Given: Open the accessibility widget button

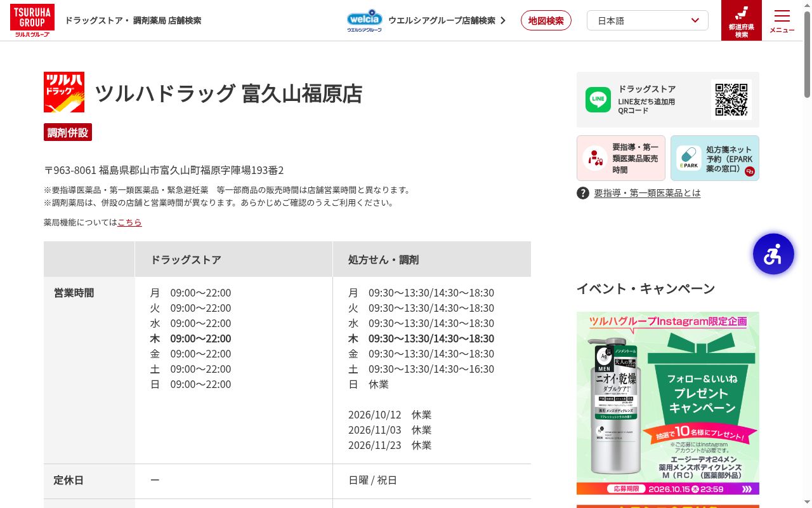Looking at the screenshot, I should tap(773, 254).
